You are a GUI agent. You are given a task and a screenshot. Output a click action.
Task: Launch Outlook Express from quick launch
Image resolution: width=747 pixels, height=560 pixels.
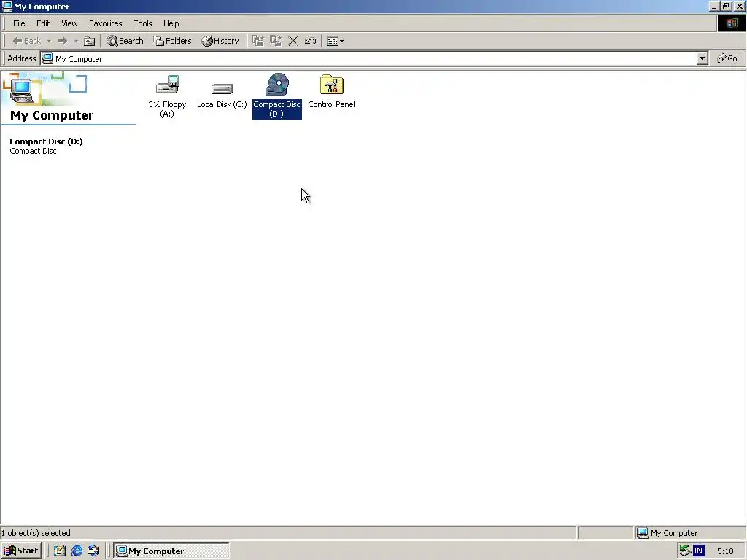(93, 551)
